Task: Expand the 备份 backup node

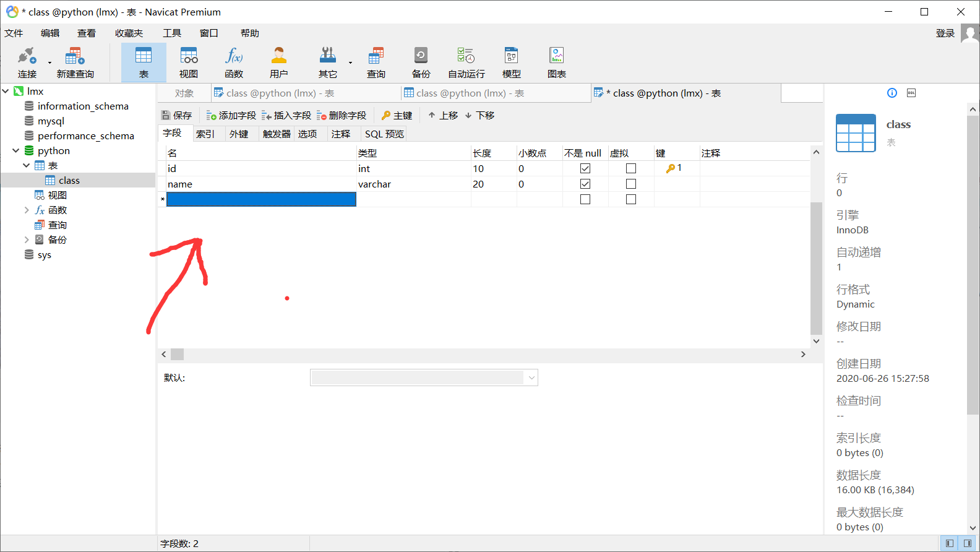Action: pos(27,239)
